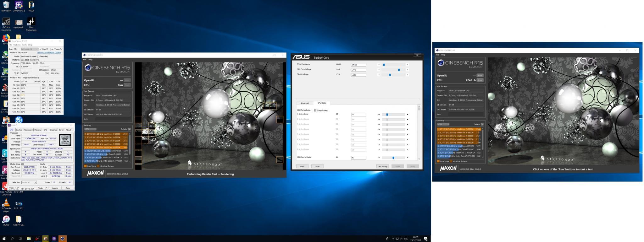Open the Help menu in left Cinebench
Screen dimensions: 644x242
tap(91, 60)
